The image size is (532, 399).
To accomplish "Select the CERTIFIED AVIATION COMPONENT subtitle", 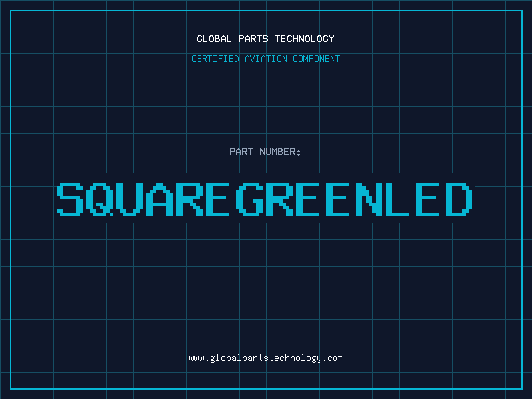I will pos(265,59).
